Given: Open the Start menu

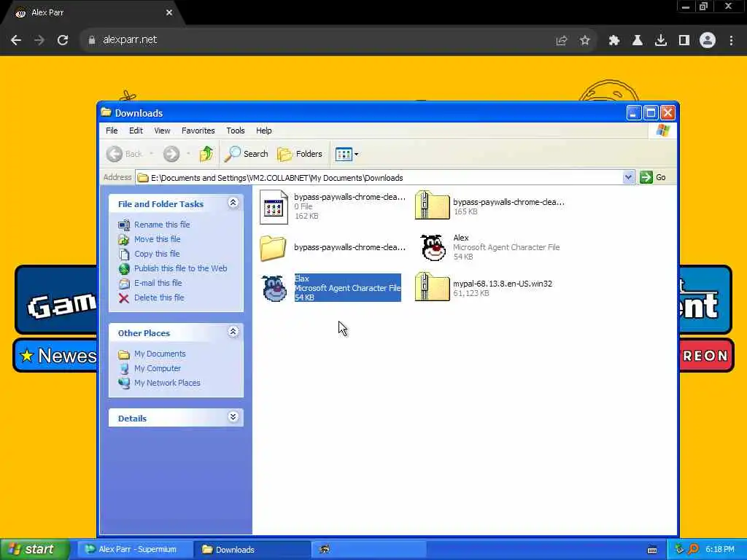Looking at the screenshot, I should [34, 550].
